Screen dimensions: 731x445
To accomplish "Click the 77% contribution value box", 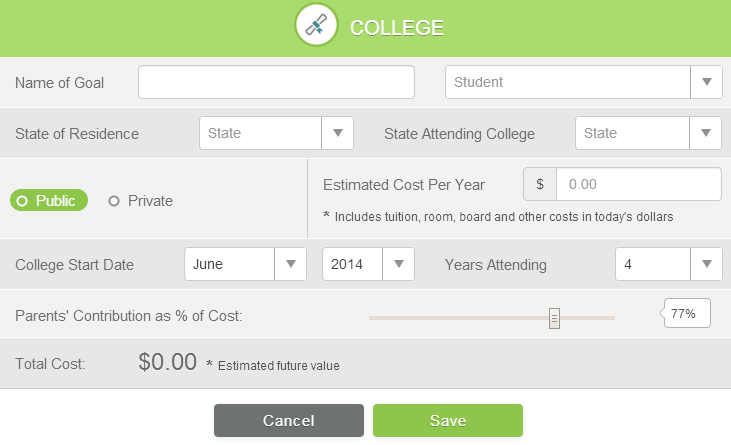I will (687, 313).
